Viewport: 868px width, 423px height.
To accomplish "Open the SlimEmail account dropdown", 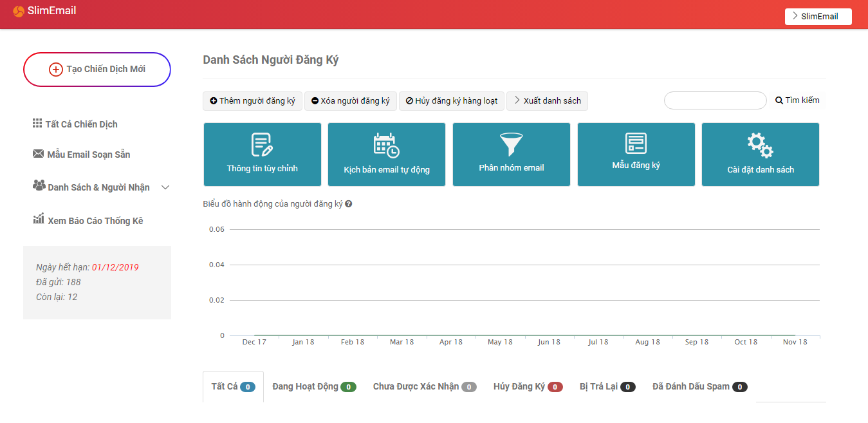I will click(818, 17).
